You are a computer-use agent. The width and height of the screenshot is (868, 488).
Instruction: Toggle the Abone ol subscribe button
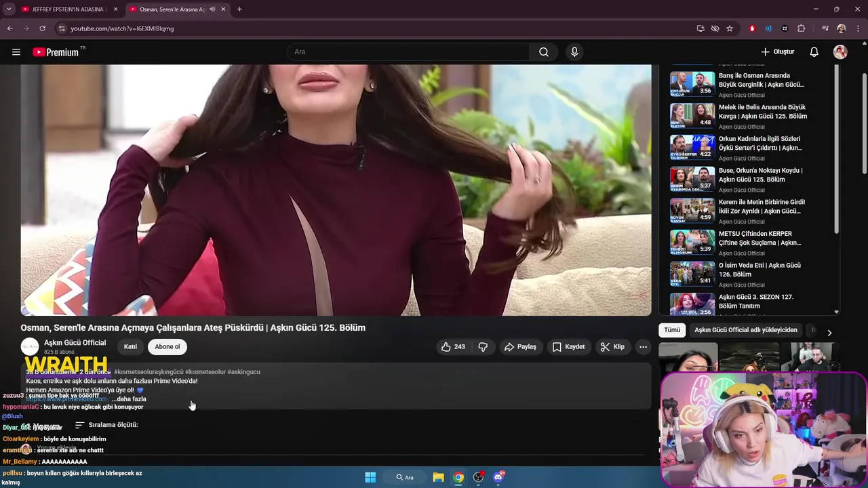coord(167,346)
